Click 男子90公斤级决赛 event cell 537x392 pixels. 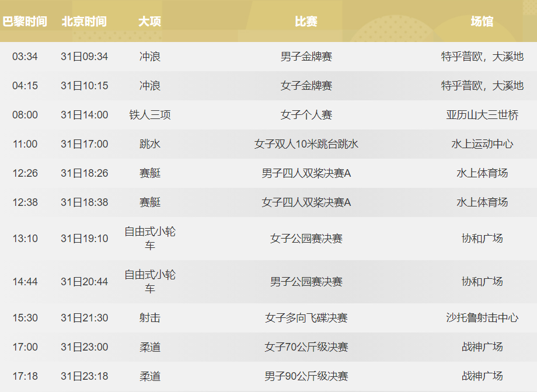(x=306, y=376)
